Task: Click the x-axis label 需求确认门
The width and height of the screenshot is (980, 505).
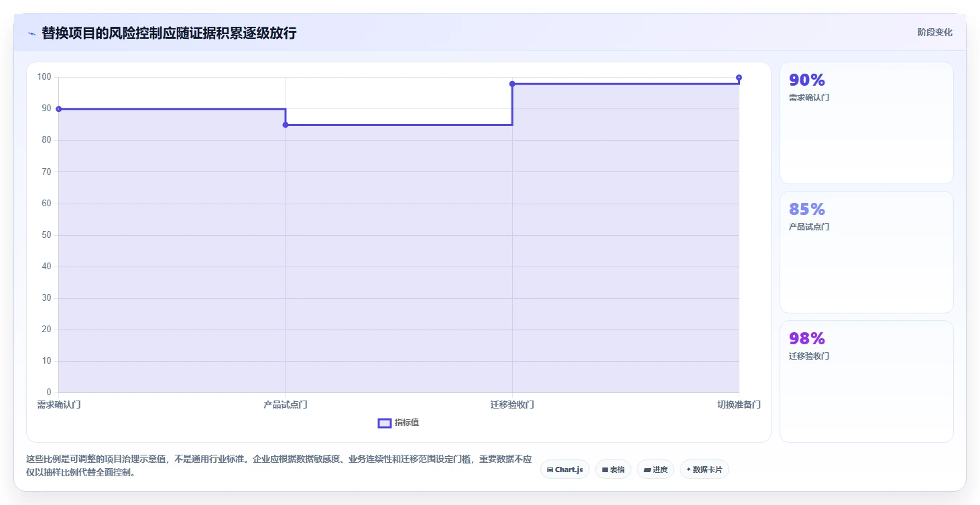Action: coord(59,405)
